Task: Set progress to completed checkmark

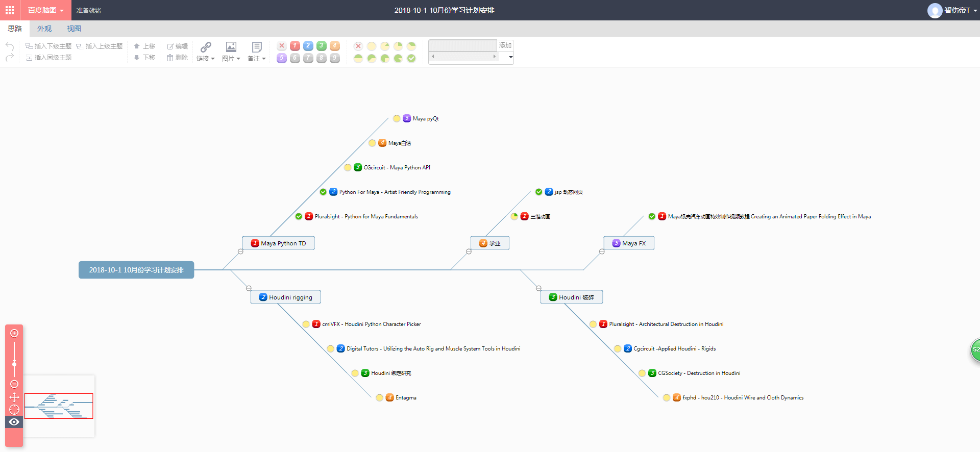Action: tap(411, 58)
